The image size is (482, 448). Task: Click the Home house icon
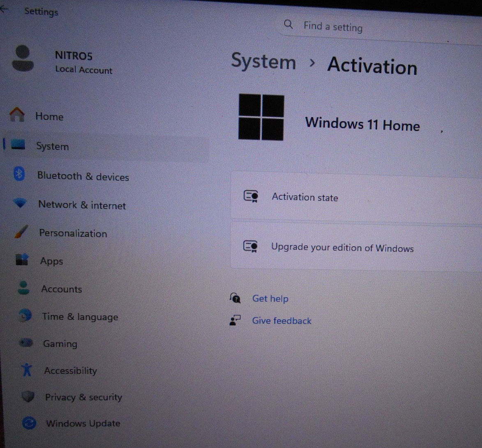(x=17, y=114)
